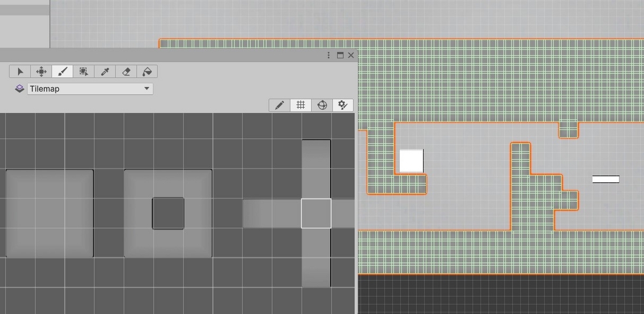Toggle palette Edit mode pencil
This screenshot has height=314, width=644.
point(280,105)
